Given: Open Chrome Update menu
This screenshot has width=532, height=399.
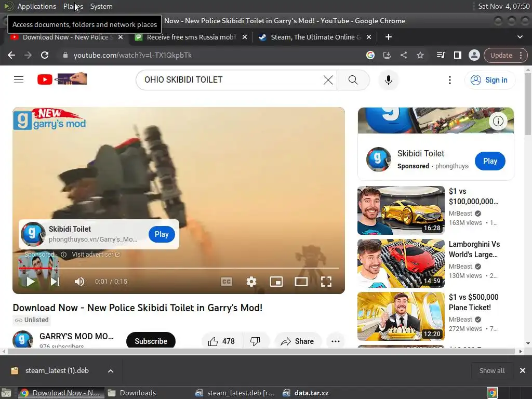Looking at the screenshot, I should pos(506,55).
